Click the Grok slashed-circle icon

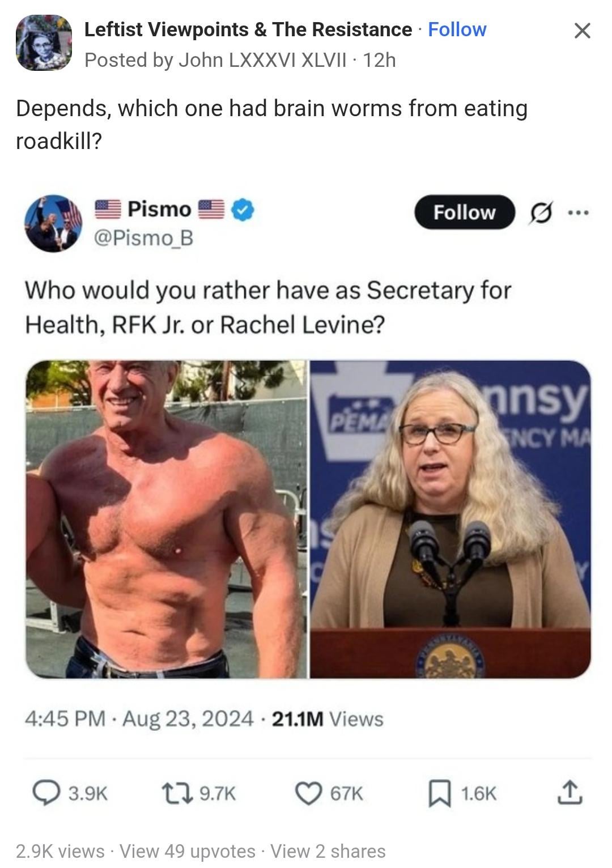point(541,213)
